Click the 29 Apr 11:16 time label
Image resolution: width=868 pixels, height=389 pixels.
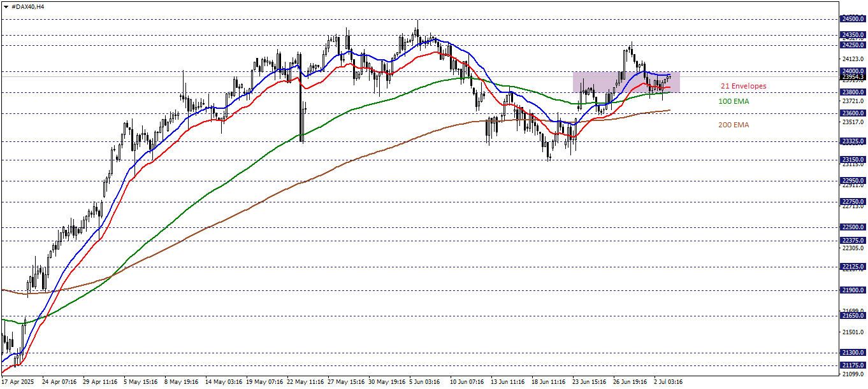click(100, 382)
